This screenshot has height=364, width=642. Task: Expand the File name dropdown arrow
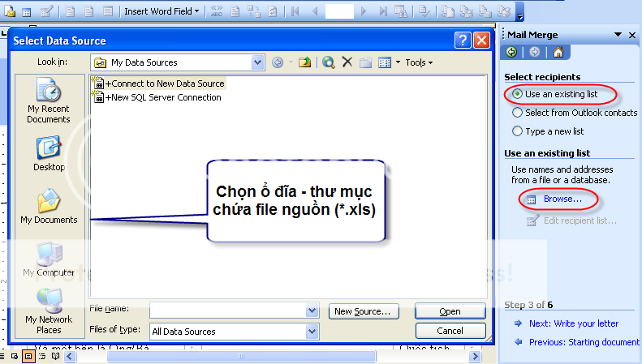click(x=312, y=310)
